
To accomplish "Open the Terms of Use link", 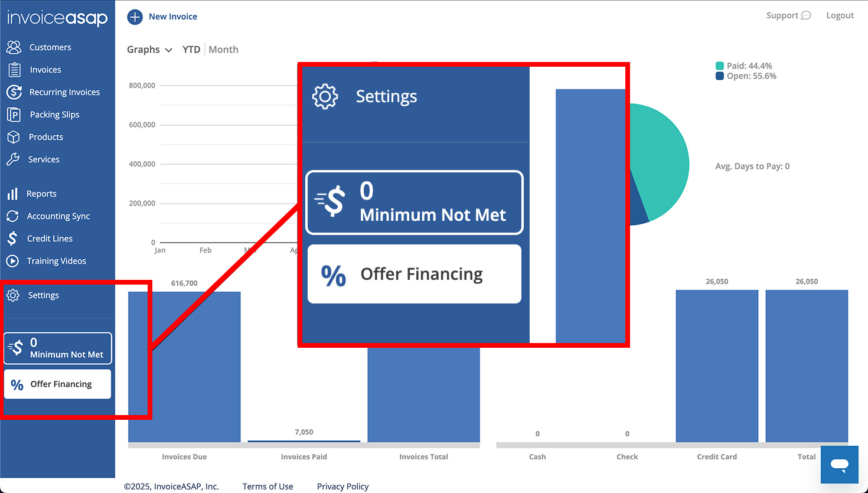I will point(268,487).
